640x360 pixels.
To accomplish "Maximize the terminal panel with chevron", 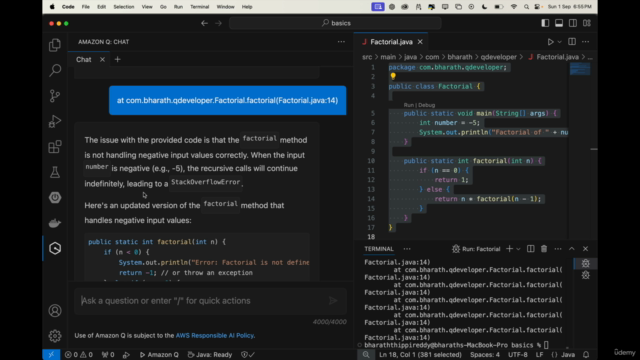I will click(x=571, y=249).
